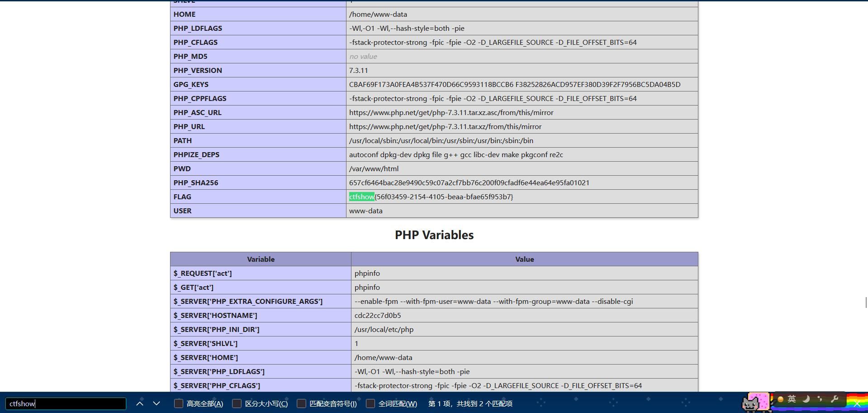868x413 pixels.
Task: Click the PHP_URL tar.xz address value
Action: point(445,126)
